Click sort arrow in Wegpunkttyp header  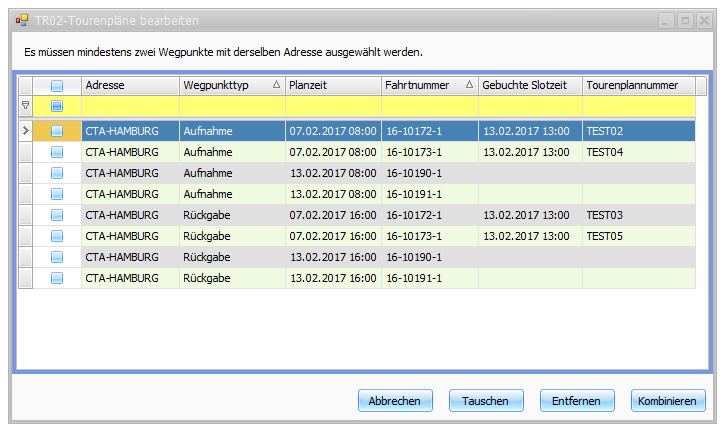tap(276, 85)
